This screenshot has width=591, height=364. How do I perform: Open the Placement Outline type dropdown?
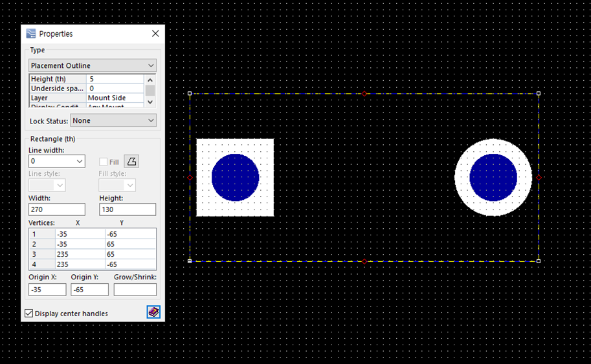pos(93,65)
